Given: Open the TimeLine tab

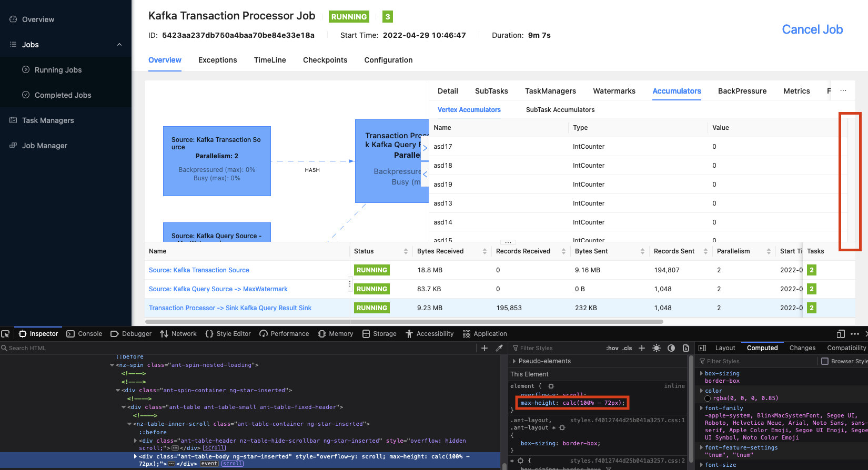Looking at the screenshot, I should click(x=270, y=60).
